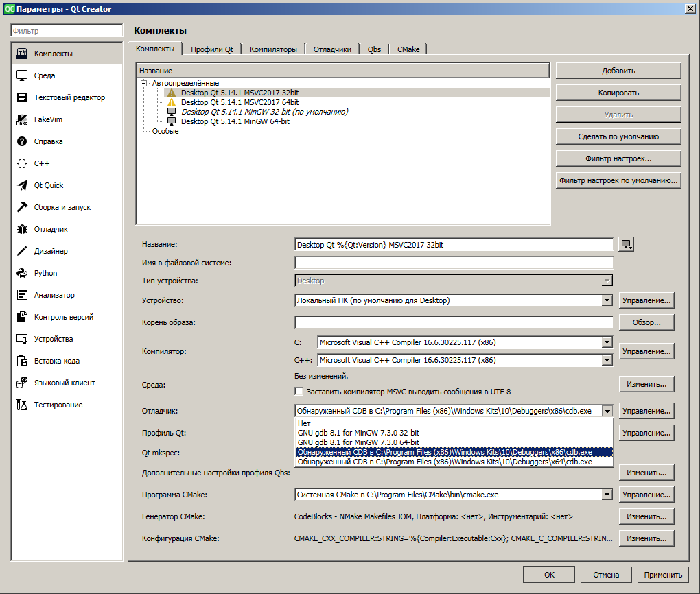Click Управление... button for Компилятор

[646, 351]
